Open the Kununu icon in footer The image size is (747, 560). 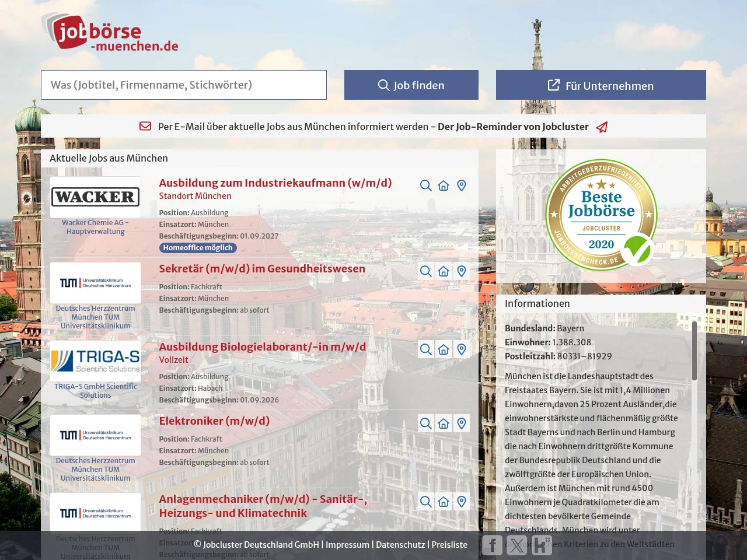[x=542, y=545]
